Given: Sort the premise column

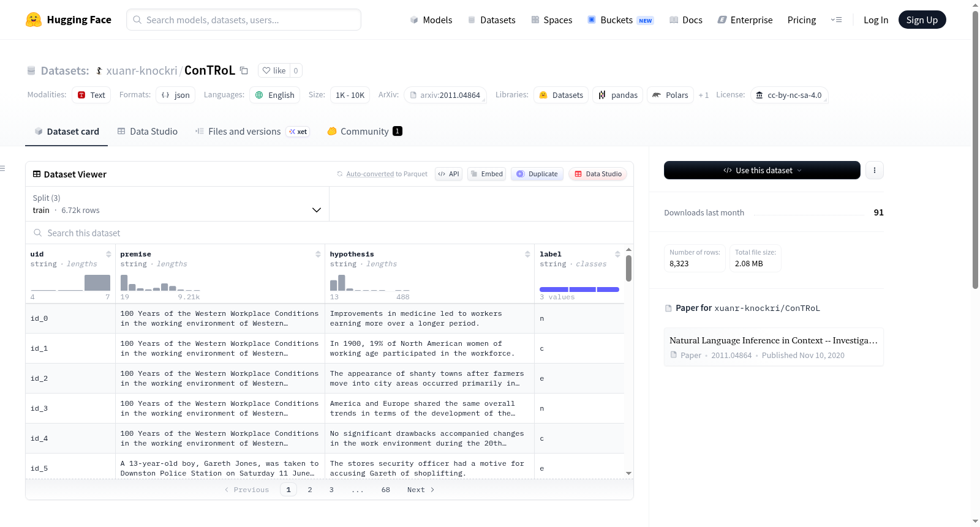Looking at the screenshot, I should pyautogui.click(x=318, y=254).
